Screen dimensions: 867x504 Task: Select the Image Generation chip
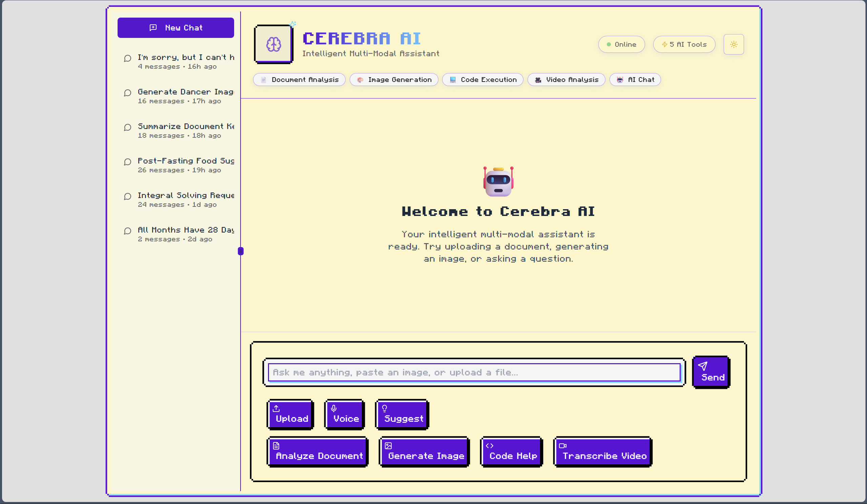[x=394, y=80]
